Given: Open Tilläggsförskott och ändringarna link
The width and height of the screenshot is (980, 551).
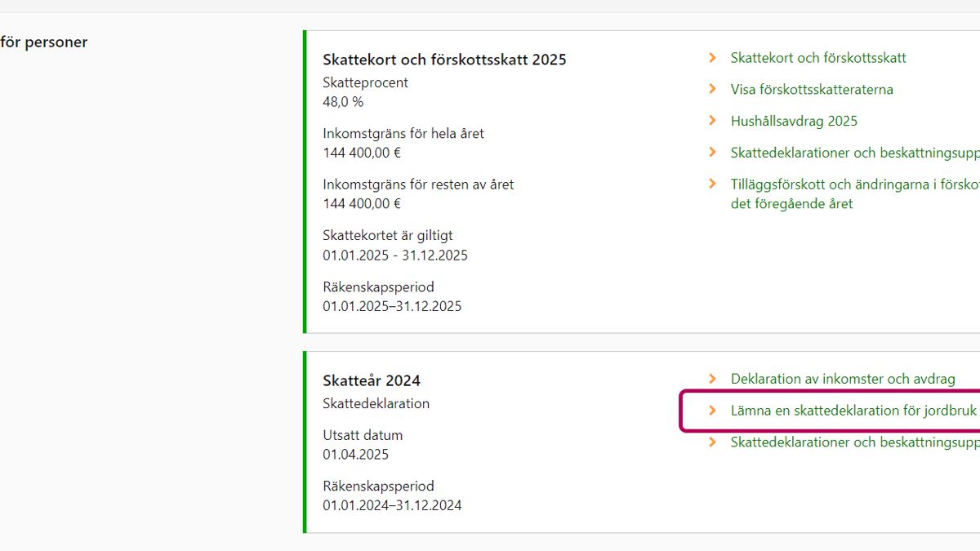Looking at the screenshot, I should click(x=853, y=185).
